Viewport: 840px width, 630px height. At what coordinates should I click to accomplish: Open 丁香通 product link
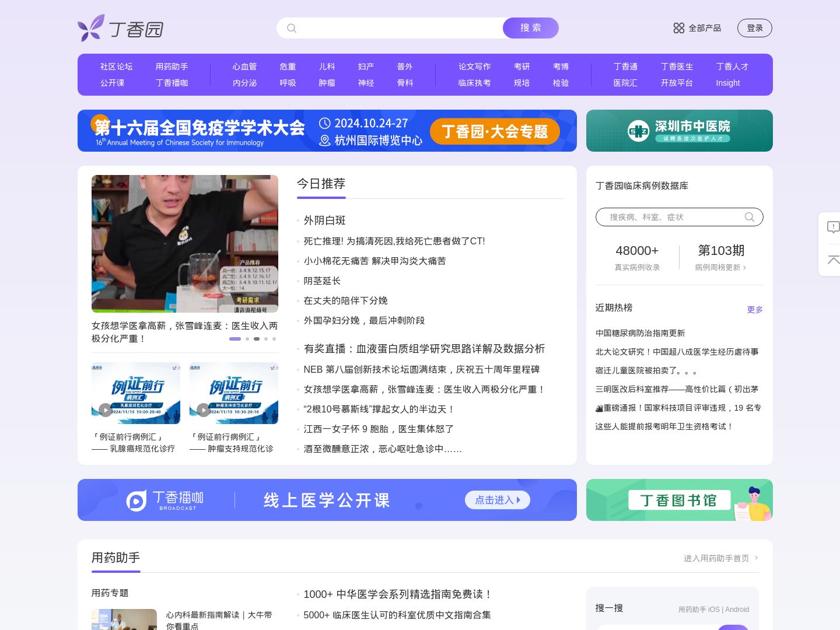pos(625,66)
